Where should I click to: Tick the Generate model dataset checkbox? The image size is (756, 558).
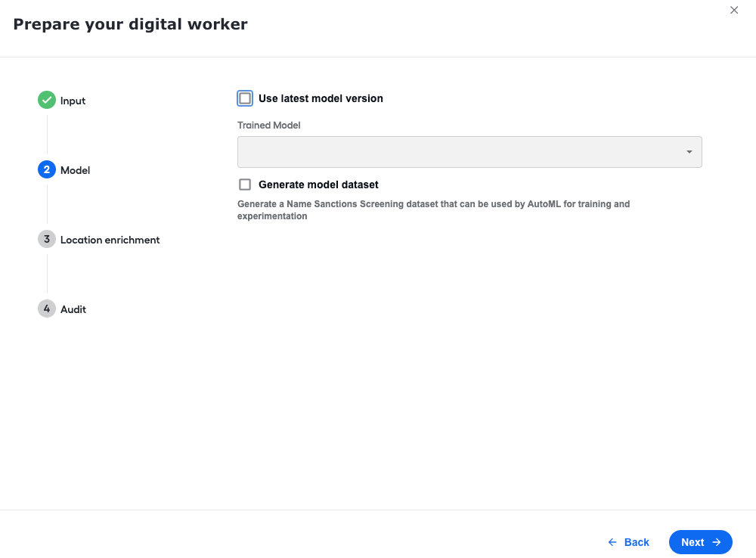(x=245, y=184)
